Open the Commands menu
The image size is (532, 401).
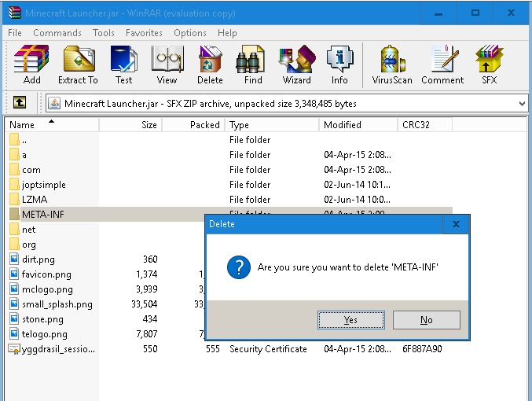[x=57, y=32]
